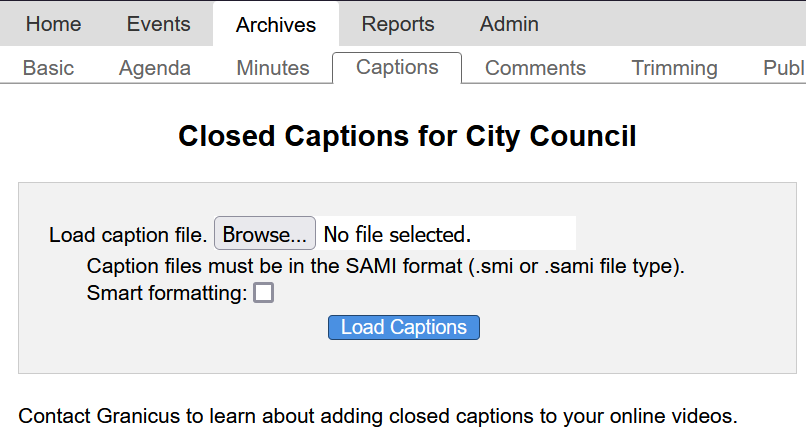Select the Archives top tab
Image resolution: width=806 pixels, height=442 pixels.
(x=276, y=25)
